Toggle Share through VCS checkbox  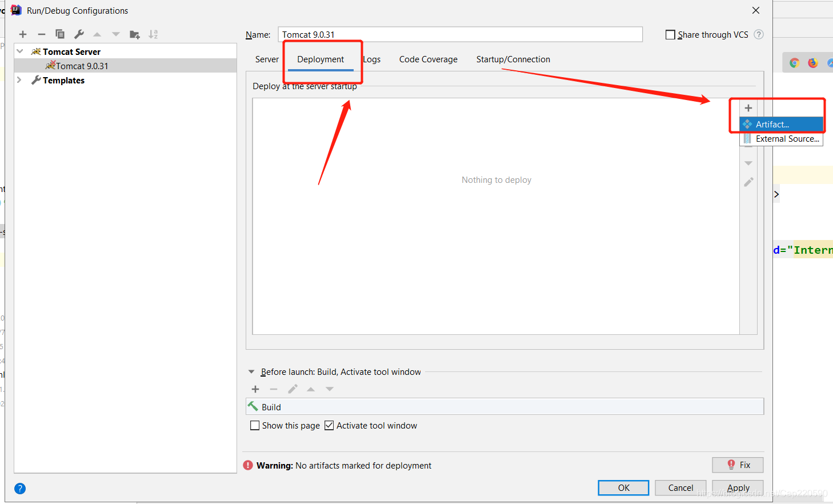coord(671,35)
